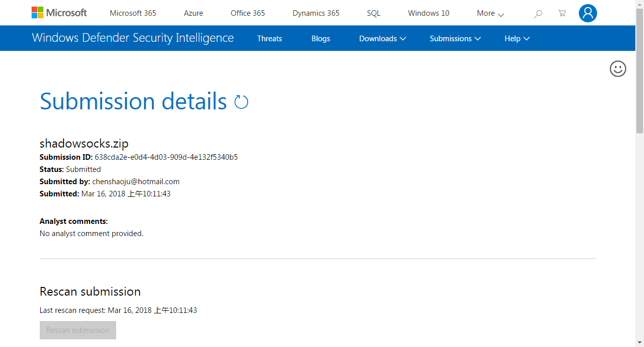The image size is (644, 347).
Task: Click the shadowsocks.zip file name
Action: 84,143
